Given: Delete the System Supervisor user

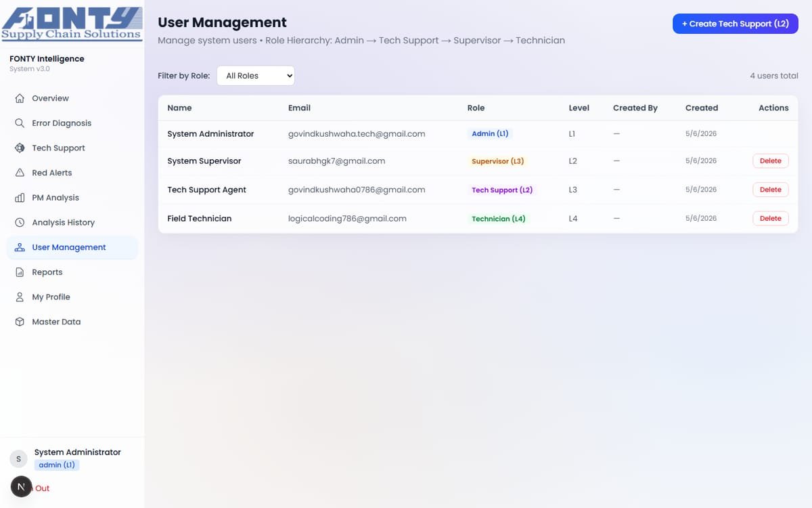Looking at the screenshot, I should coord(771,161).
